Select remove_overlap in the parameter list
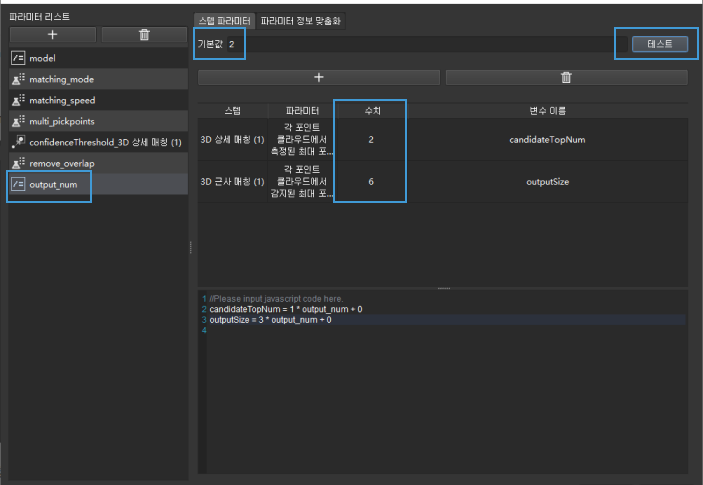 click(x=62, y=163)
